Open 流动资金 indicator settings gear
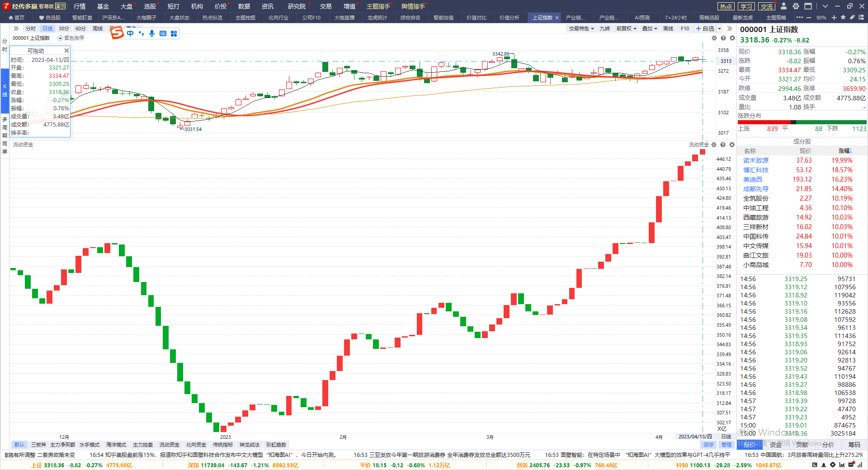The width and height of the screenshot is (868, 470). click(714, 145)
